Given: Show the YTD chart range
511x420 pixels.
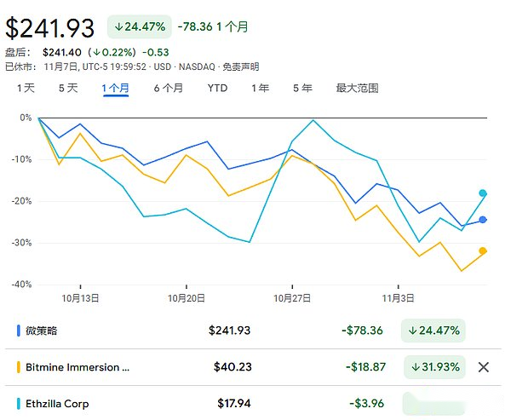Looking at the screenshot, I should (217, 88).
